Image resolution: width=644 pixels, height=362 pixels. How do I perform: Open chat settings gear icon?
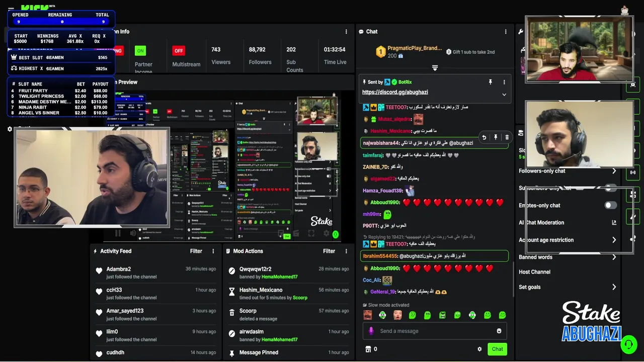coord(479,349)
